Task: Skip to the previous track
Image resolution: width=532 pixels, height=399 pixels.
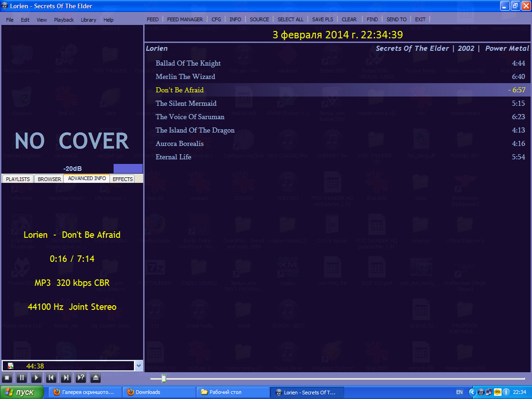Action: pos(51,378)
